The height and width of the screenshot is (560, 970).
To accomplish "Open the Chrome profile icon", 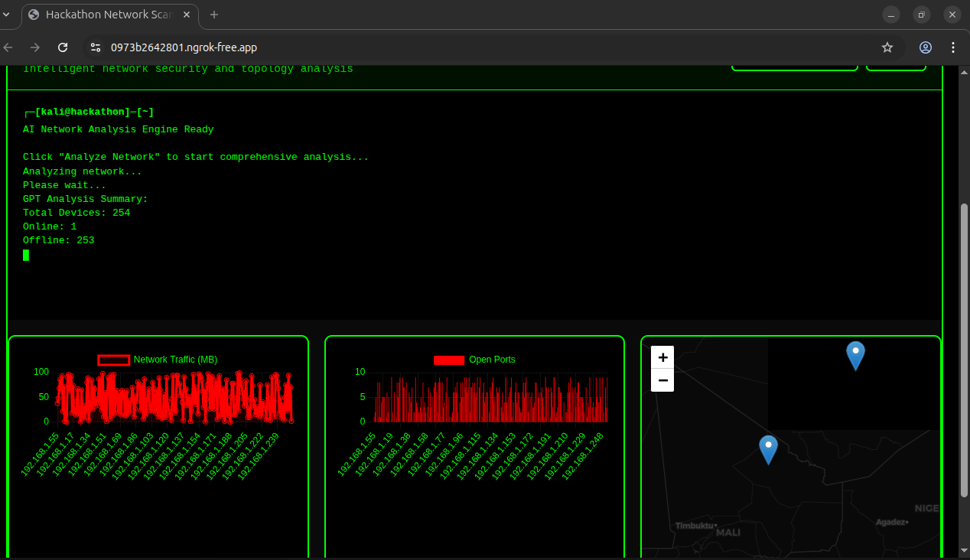I will [926, 47].
